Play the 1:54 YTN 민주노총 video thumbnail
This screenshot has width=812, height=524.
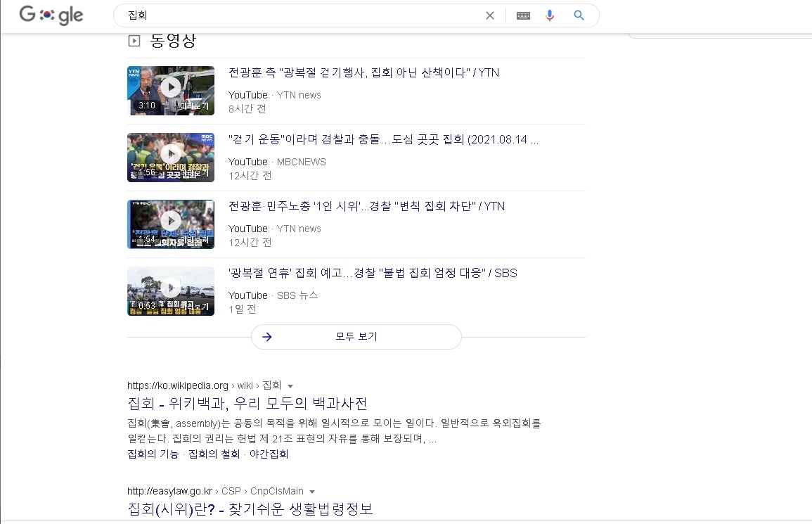click(x=171, y=224)
